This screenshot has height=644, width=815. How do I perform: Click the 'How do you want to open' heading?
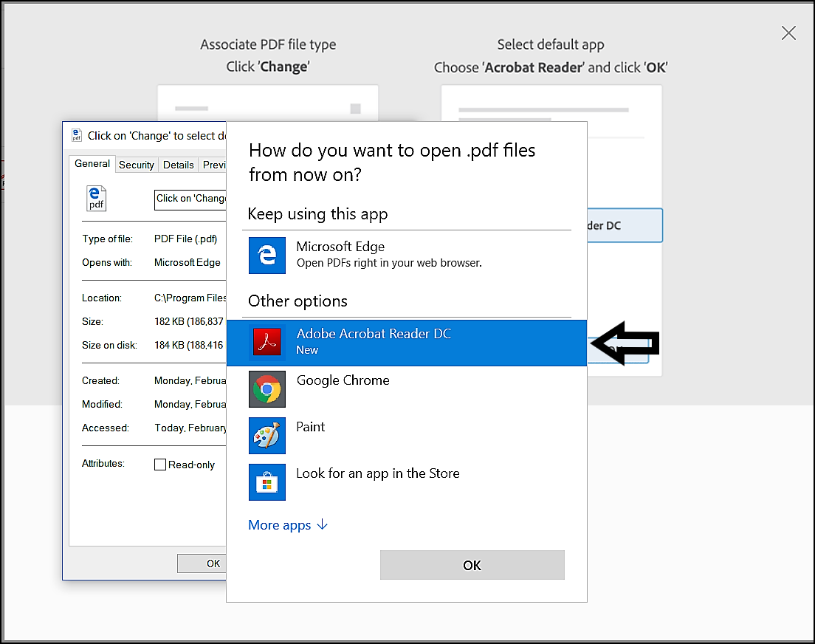(x=392, y=162)
